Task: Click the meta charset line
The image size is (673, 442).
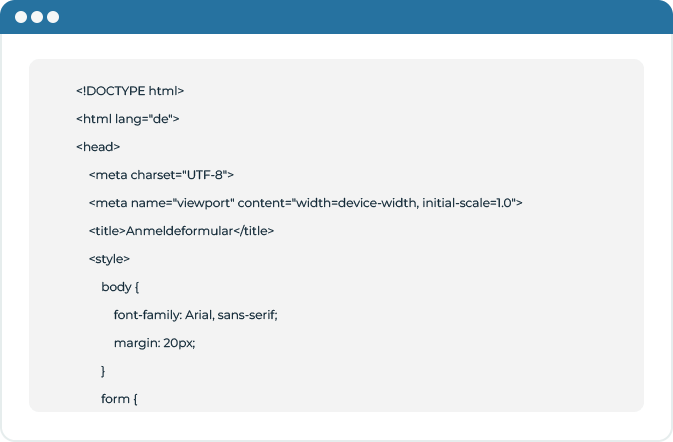Action: coord(160,175)
